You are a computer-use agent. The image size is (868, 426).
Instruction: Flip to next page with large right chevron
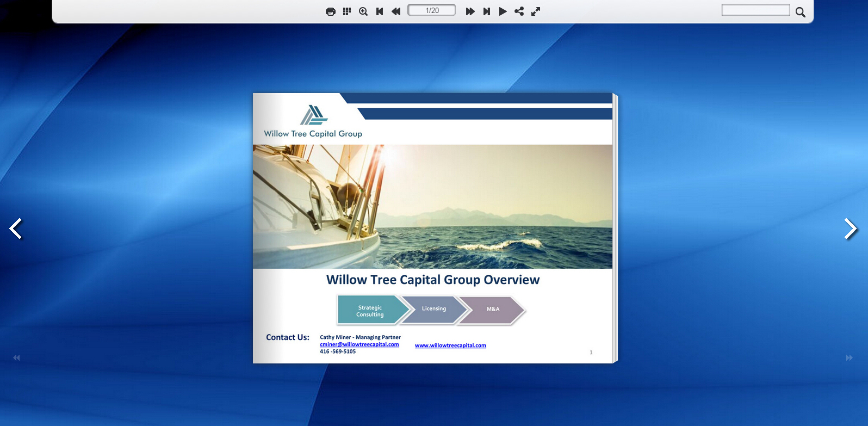[851, 229]
